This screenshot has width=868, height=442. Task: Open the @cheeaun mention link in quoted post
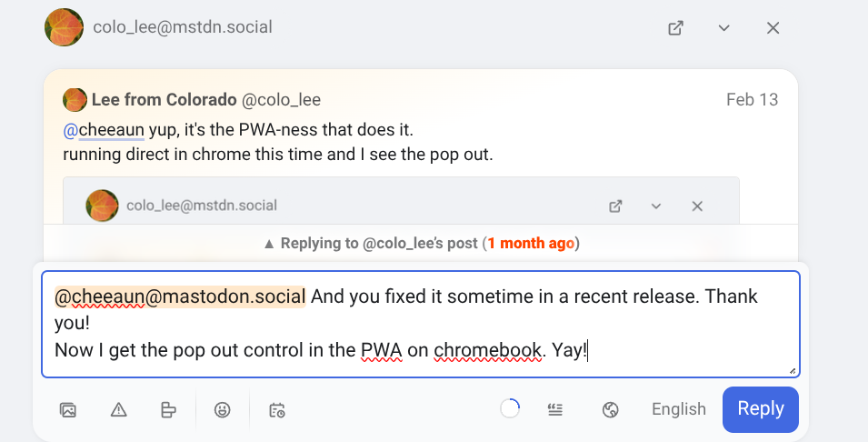tap(104, 130)
